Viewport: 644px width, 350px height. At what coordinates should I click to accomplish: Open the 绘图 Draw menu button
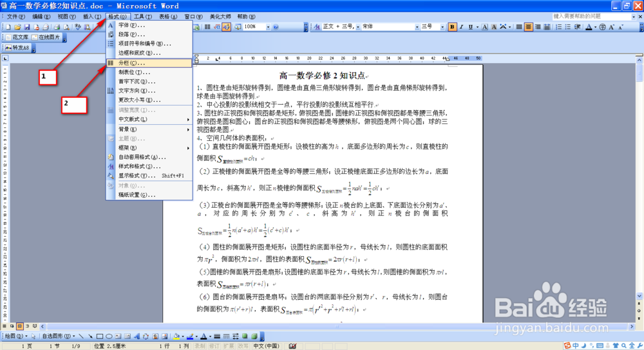(16, 336)
